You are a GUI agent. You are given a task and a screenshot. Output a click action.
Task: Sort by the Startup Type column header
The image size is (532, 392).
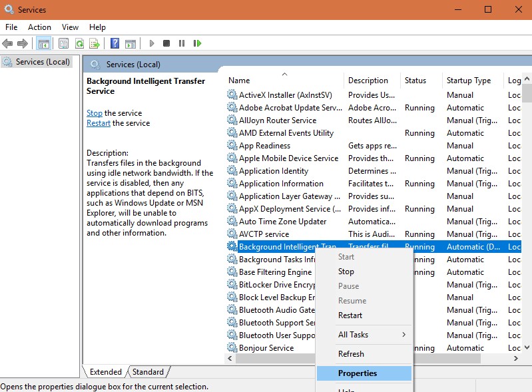pos(469,81)
